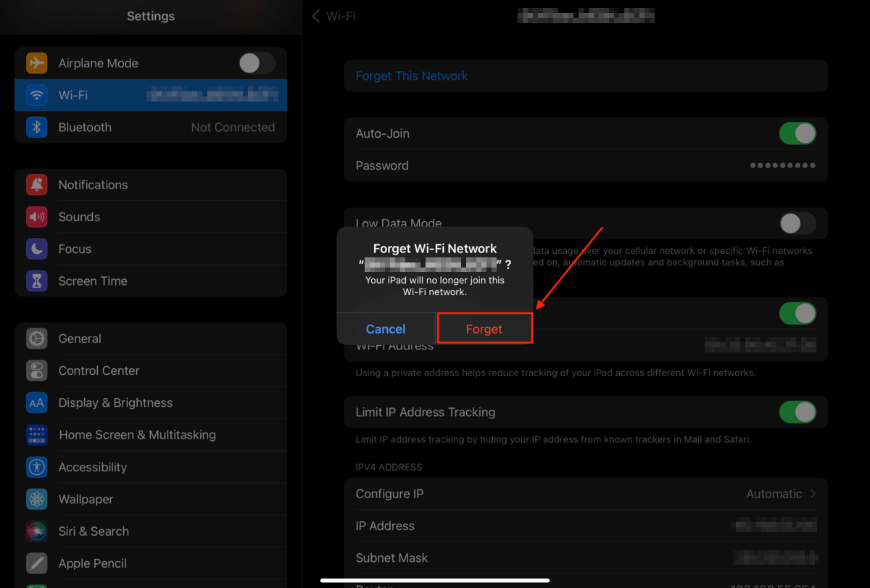Select Home Screen & Multitasking label
The image size is (870, 588).
137,435
